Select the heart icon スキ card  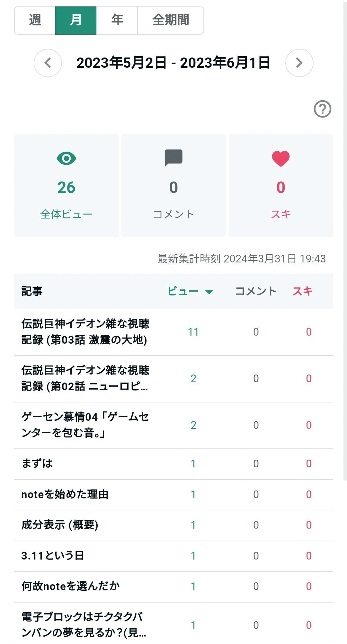[x=281, y=185]
